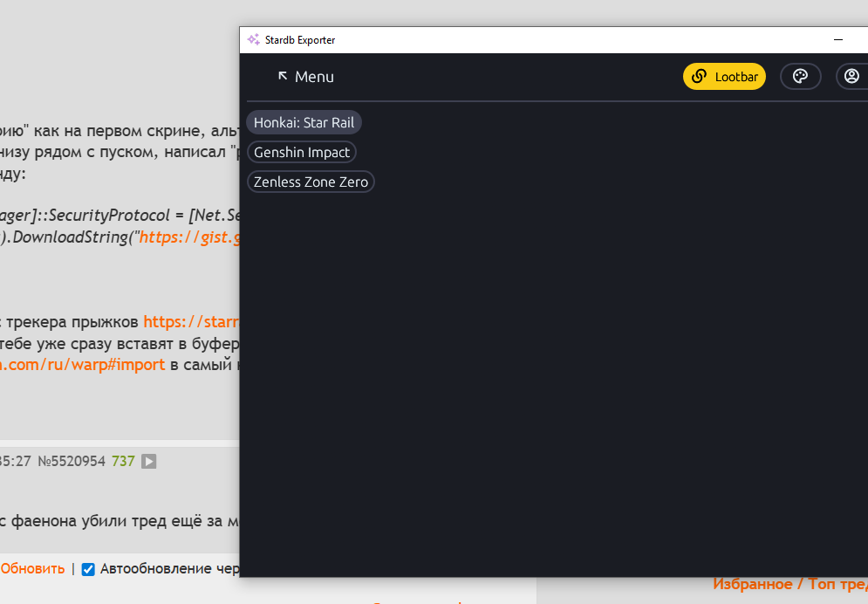This screenshot has width=868, height=604.
Task: Click post number №5520954
Action: click(72, 461)
